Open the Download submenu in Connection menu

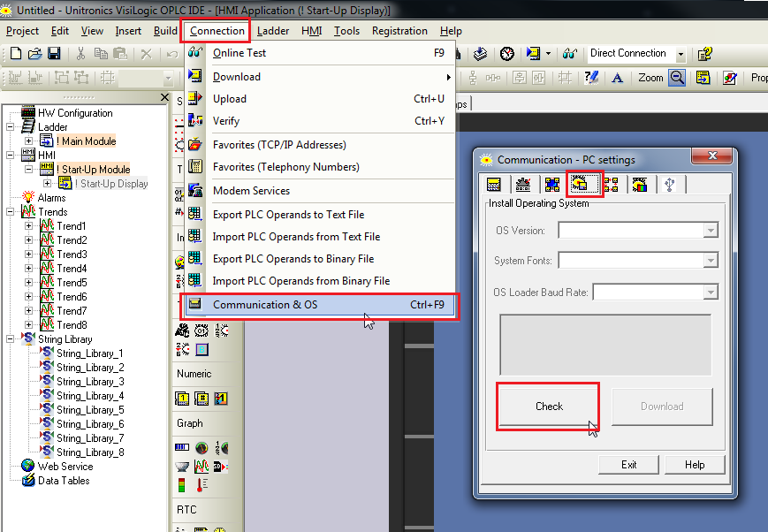point(319,77)
